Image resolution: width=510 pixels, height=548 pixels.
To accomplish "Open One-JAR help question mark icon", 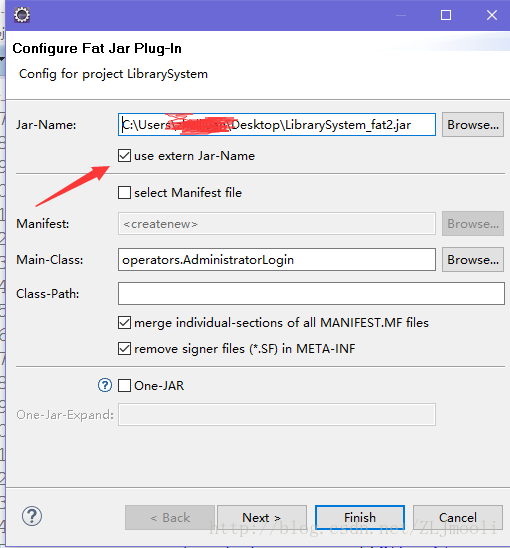I will coord(105,385).
